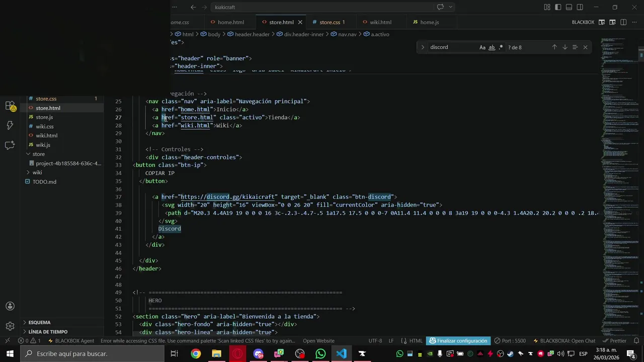Expand Replace mode in find widget
This screenshot has height=362, width=644.
[423, 47]
